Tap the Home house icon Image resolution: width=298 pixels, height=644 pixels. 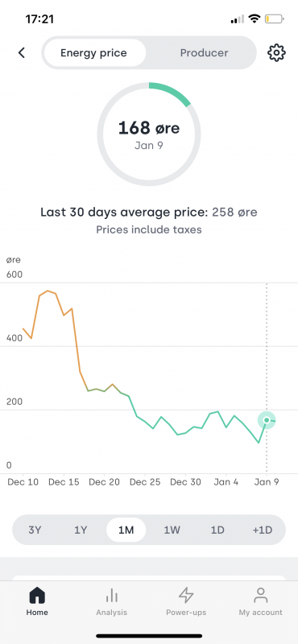[x=37, y=595]
